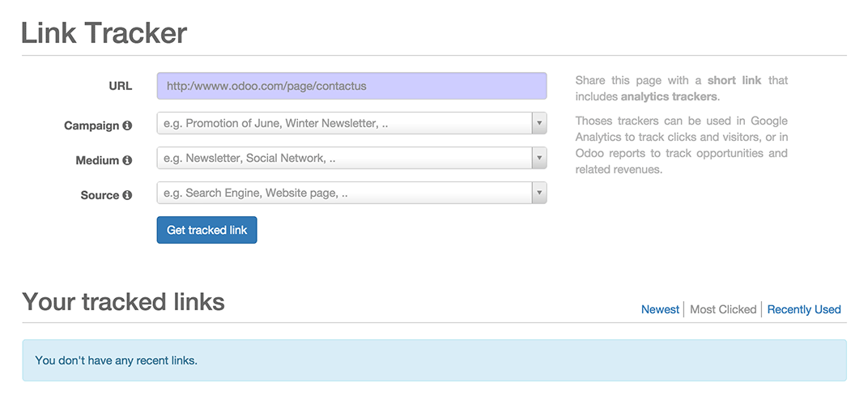Focus the URL input field
Viewport: 868px width, 400px height.
(351, 86)
